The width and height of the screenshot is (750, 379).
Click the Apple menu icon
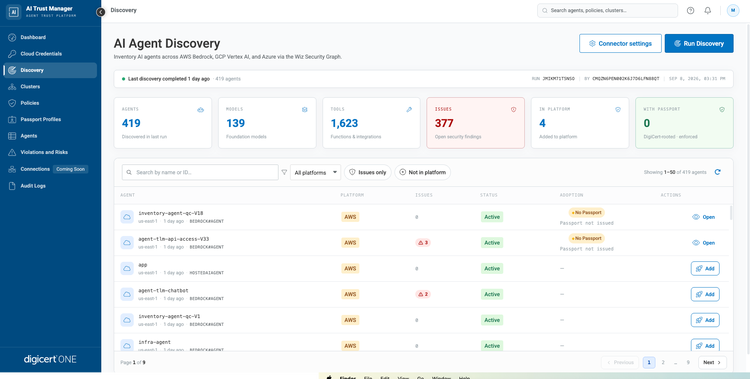point(329,377)
